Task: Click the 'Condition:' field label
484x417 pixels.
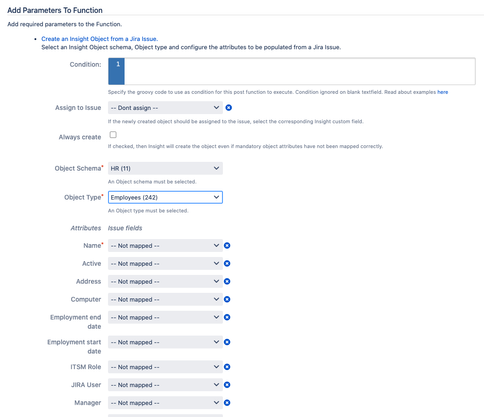Action: (x=85, y=64)
